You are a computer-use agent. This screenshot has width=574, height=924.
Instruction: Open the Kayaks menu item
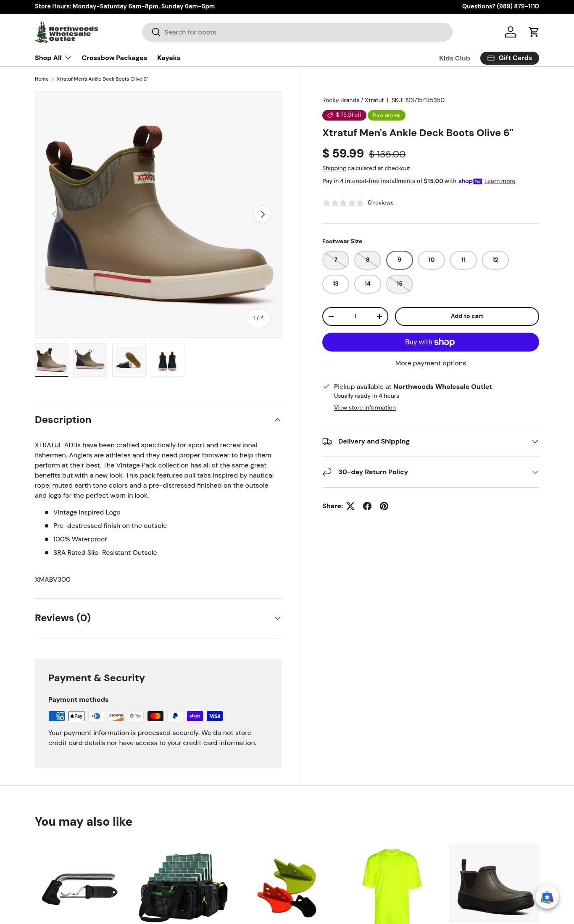click(169, 58)
